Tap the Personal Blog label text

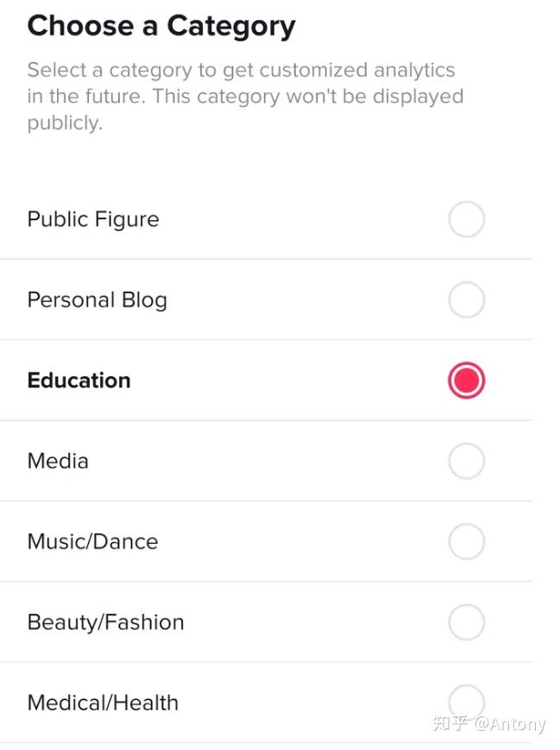click(98, 301)
